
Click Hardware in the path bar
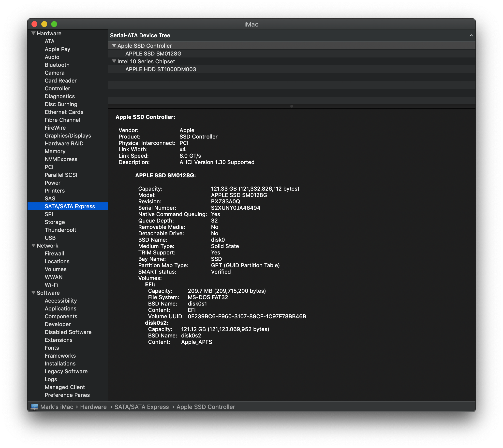click(x=93, y=407)
